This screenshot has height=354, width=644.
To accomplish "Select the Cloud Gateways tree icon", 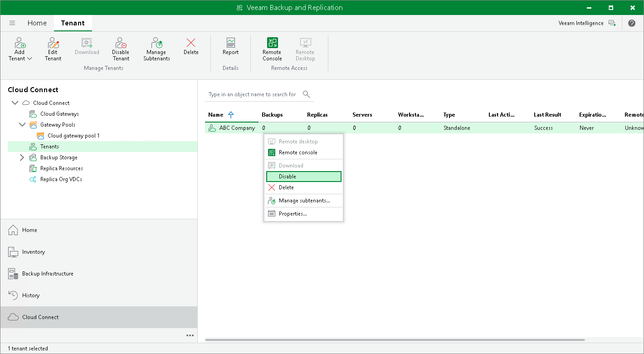I will click(33, 114).
